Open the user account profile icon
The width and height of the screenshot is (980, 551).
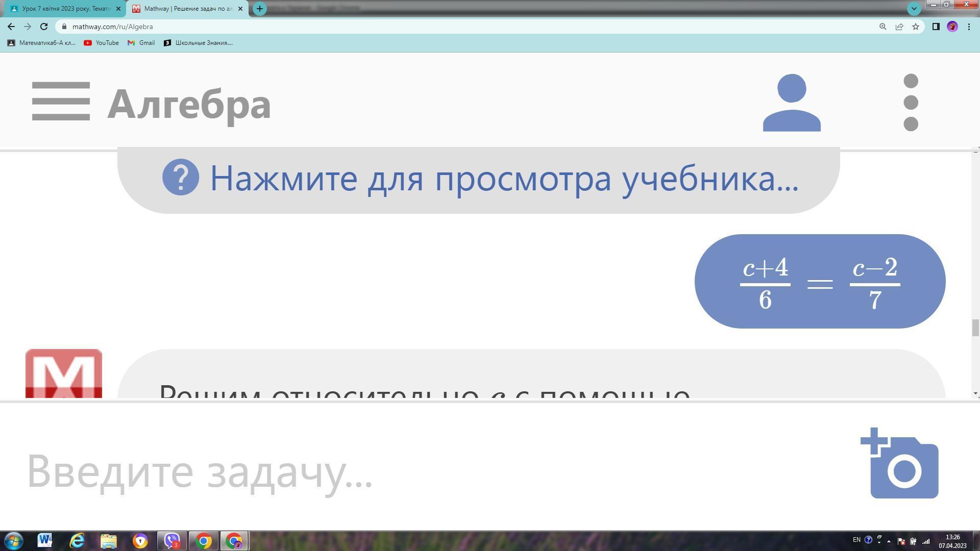(792, 103)
